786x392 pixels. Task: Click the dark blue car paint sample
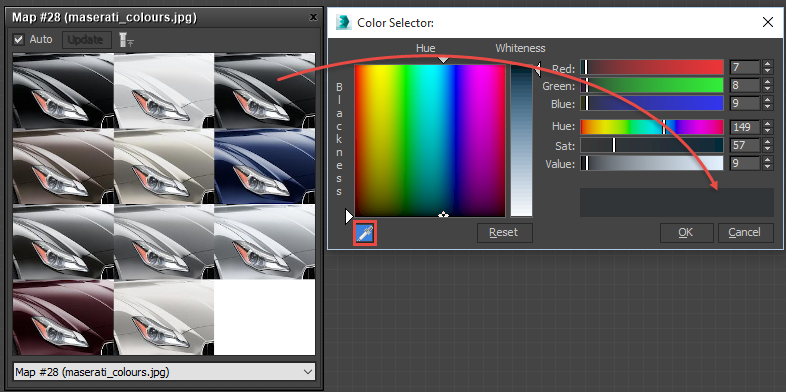point(265,166)
